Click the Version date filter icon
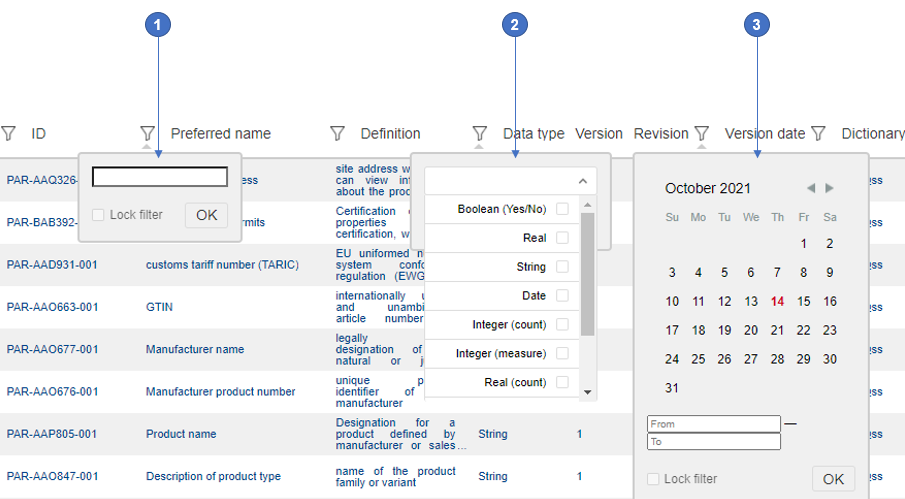 pos(702,133)
